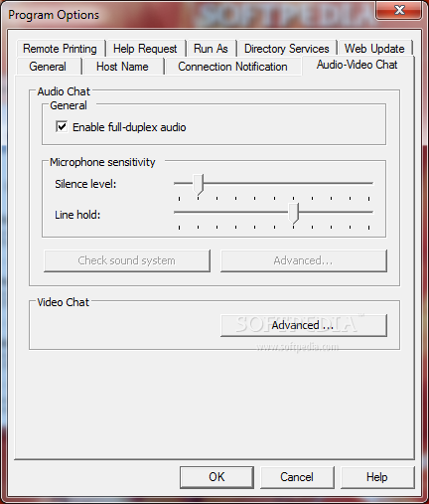Click the 'Enable full-duplex audio' label
This screenshot has height=504, width=429.
click(x=129, y=127)
